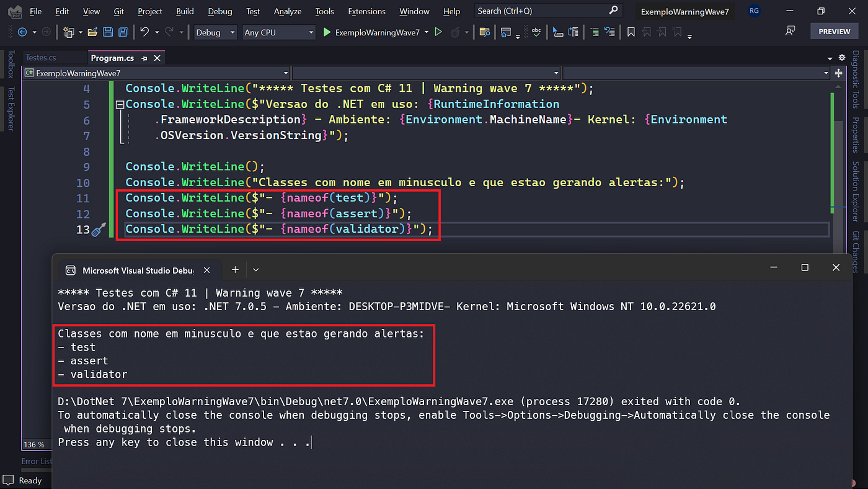The width and height of the screenshot is (868, 489).
Task: Click the comment out selected lines icon
Action: [x=595, y=32]
